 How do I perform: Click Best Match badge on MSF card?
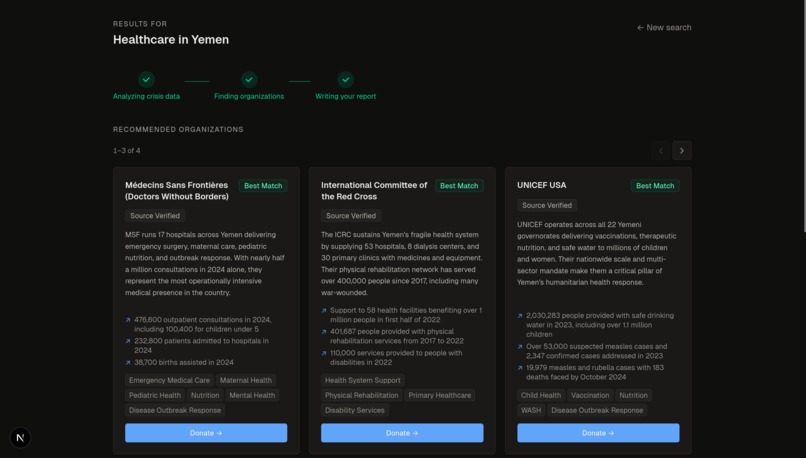tap(263, 186)
